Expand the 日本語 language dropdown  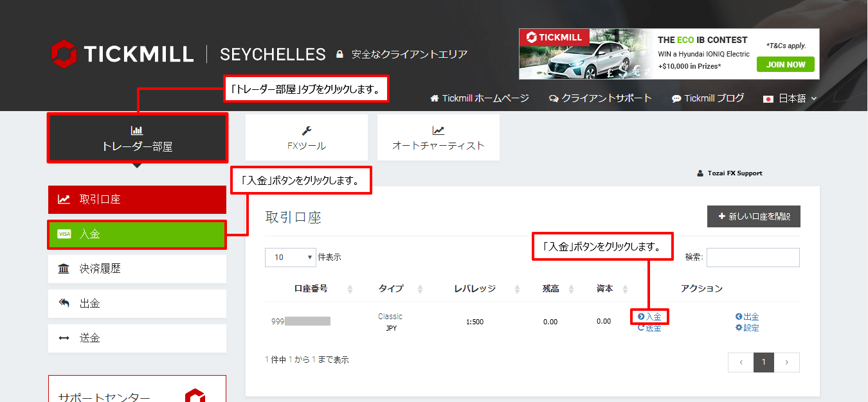(790, 99)
